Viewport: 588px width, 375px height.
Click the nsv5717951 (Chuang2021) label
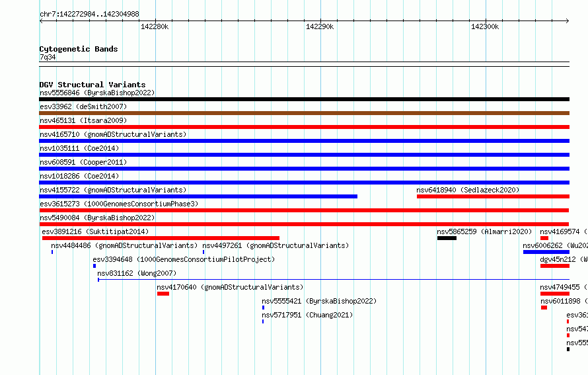coord(307,315)
